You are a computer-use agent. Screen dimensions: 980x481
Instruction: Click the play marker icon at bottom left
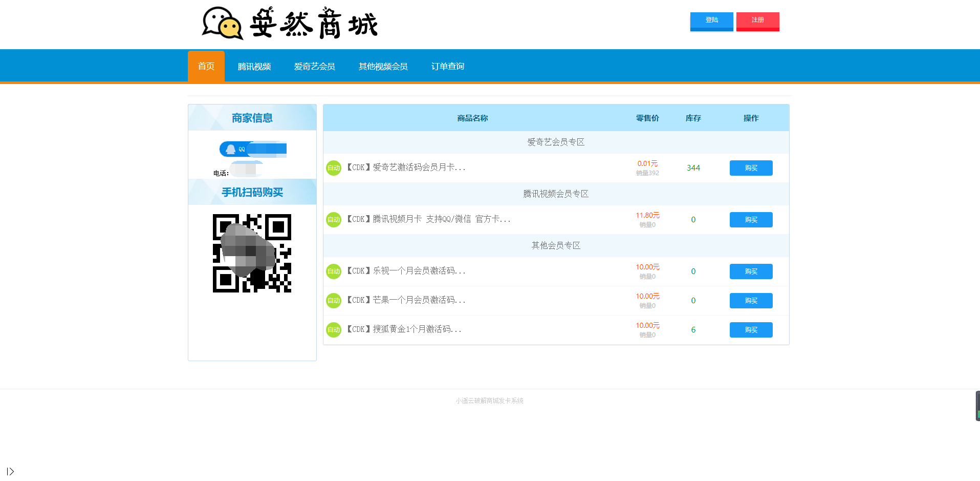[x=10, y=471]
